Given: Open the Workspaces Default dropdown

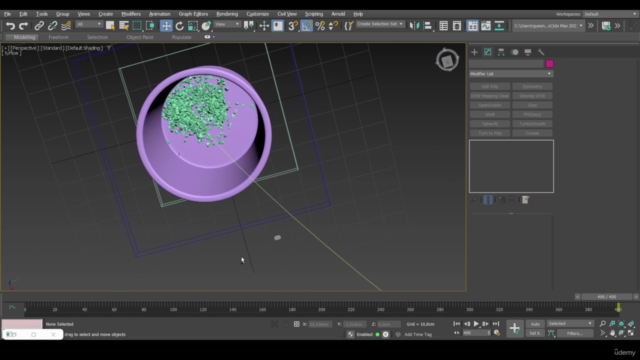Looking at the screenshot, I should click(610, 14).
